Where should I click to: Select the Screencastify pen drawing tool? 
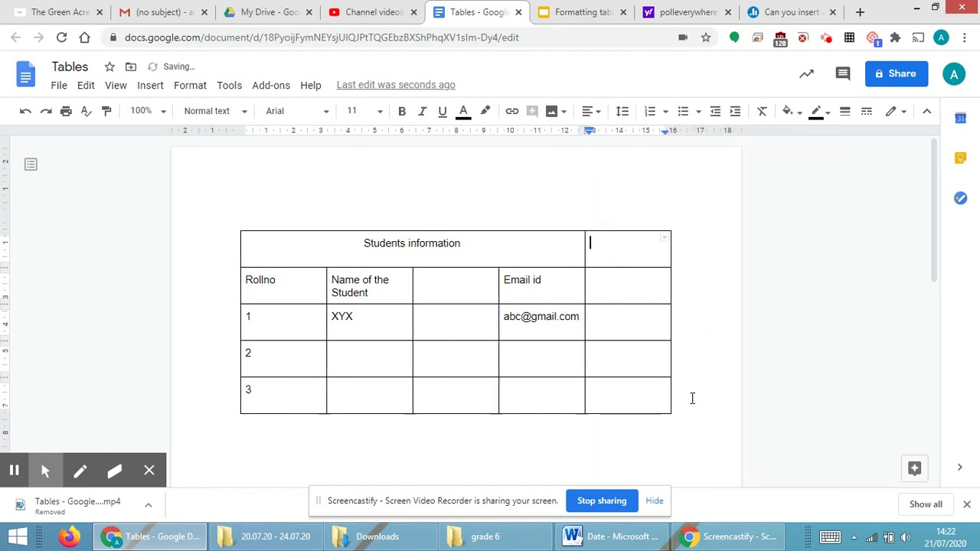coord(80,471)
